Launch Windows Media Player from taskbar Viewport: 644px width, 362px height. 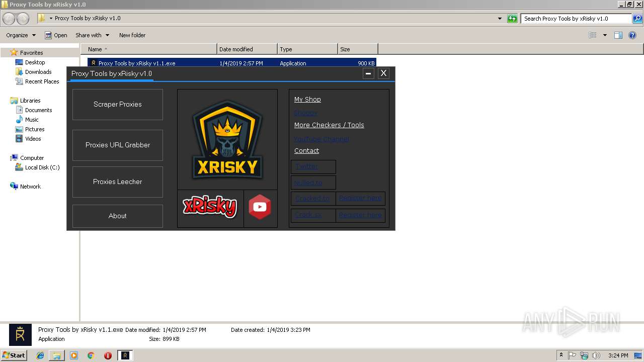pos(74,355)
